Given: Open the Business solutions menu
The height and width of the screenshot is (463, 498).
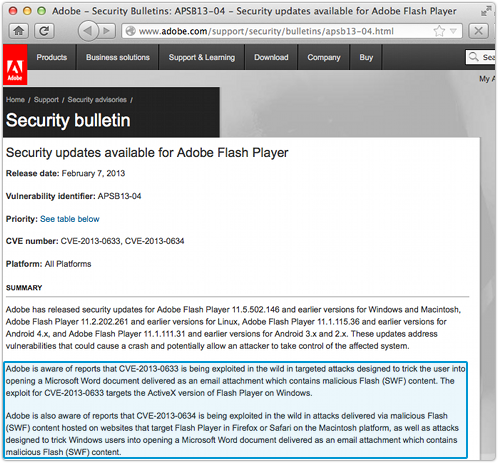Looking at the screenshot, I should [x=118, y=57].
